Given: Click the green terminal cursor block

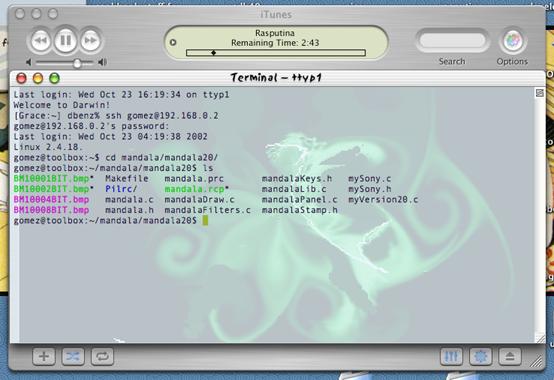Looking at the screenshot, I should [205, 221].
